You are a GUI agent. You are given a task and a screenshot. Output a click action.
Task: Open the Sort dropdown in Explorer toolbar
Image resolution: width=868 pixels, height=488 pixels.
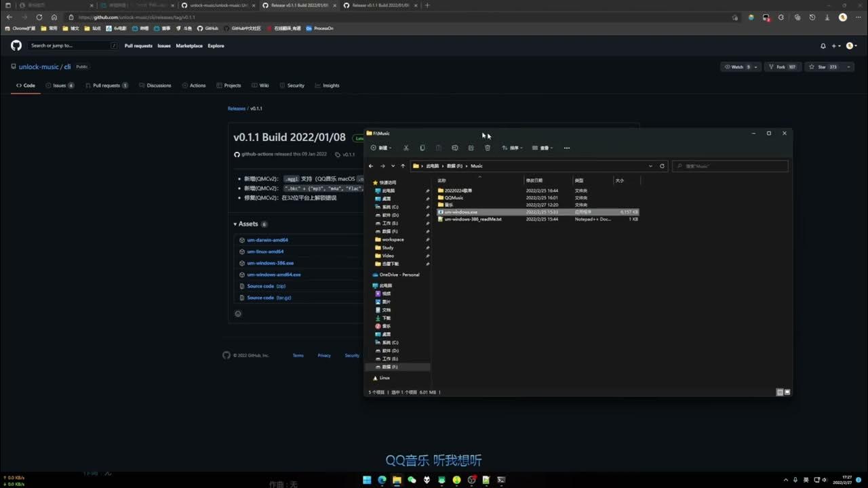point(512,148)
